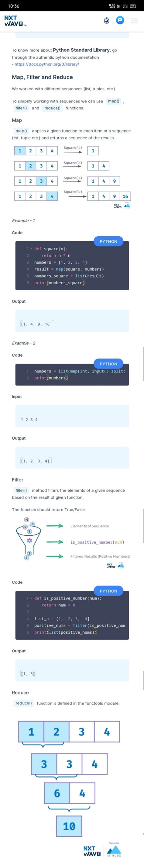Tap the reduce() chip in the intro sentence

[52, 108]
